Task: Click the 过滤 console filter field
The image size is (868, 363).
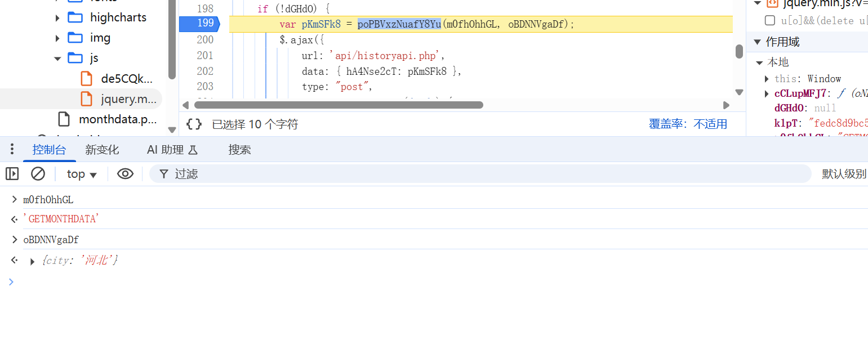Action: click(479, 174)
